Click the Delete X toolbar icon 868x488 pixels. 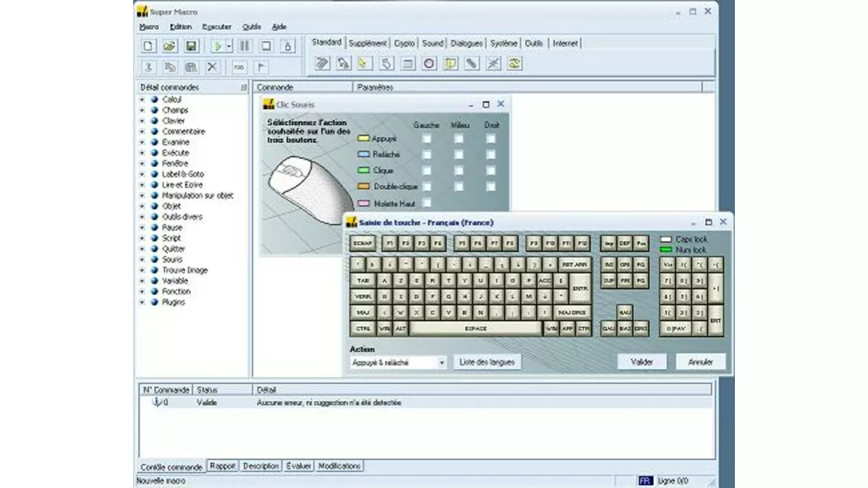tap(212, 67)
